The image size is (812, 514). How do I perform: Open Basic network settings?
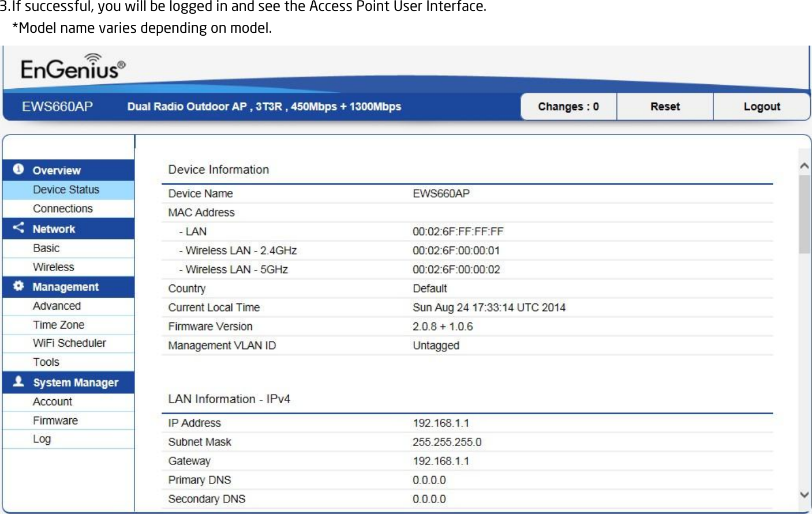point(68,248)
